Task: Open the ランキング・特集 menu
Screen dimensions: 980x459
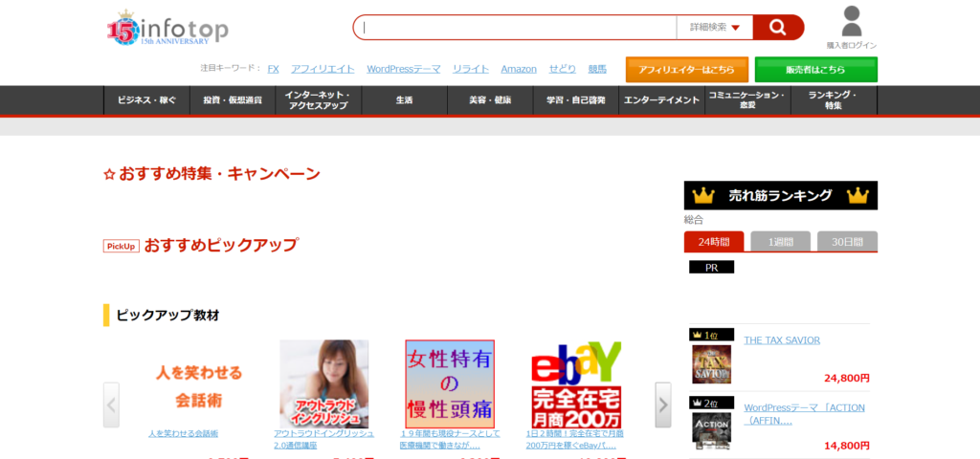Action: 834,99
